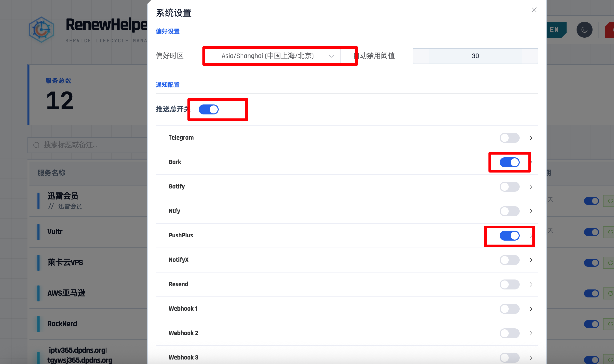Screen dimensions: 614x364
Task: Open the preferred timezone dropdown
Action: 278,56
